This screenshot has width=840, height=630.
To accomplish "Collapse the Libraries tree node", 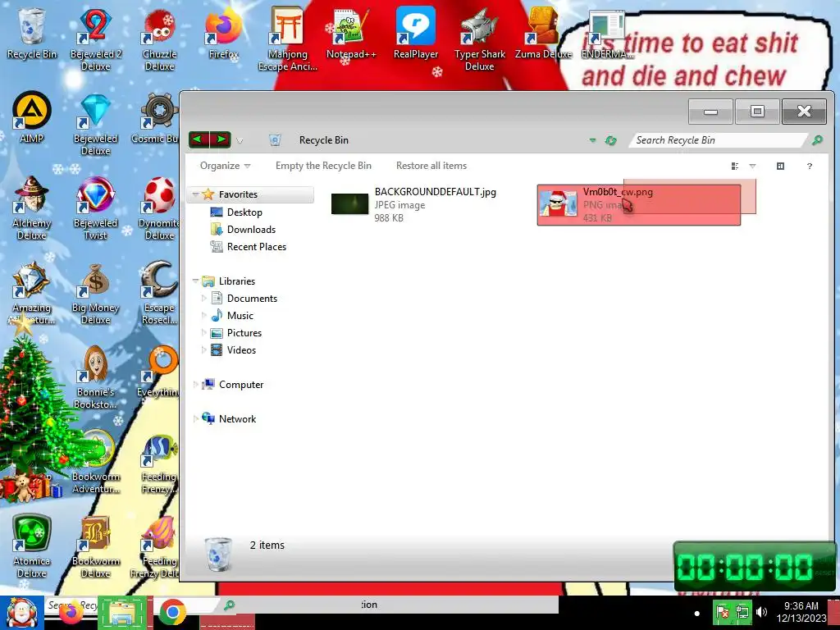I will [x=195, y=281].
